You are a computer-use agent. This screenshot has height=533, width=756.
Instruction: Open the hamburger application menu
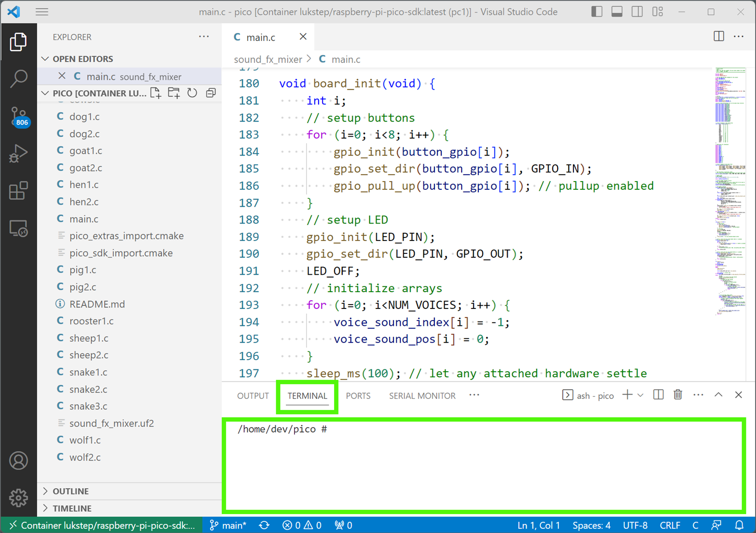42,12
